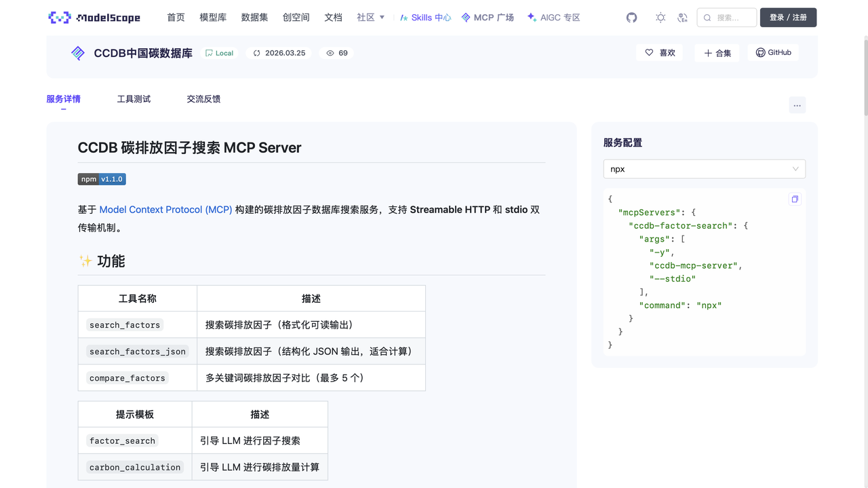Viewport: 868px width, 488px height.
Task: Toggle the light/dark theme sun icon
Action: (660, 18)
